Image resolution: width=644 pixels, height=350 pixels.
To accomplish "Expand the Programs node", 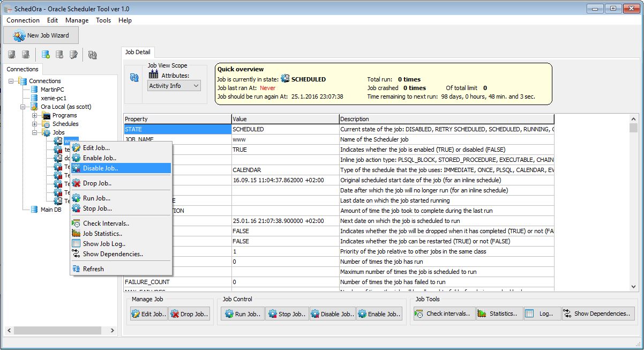I will [34, 115].
